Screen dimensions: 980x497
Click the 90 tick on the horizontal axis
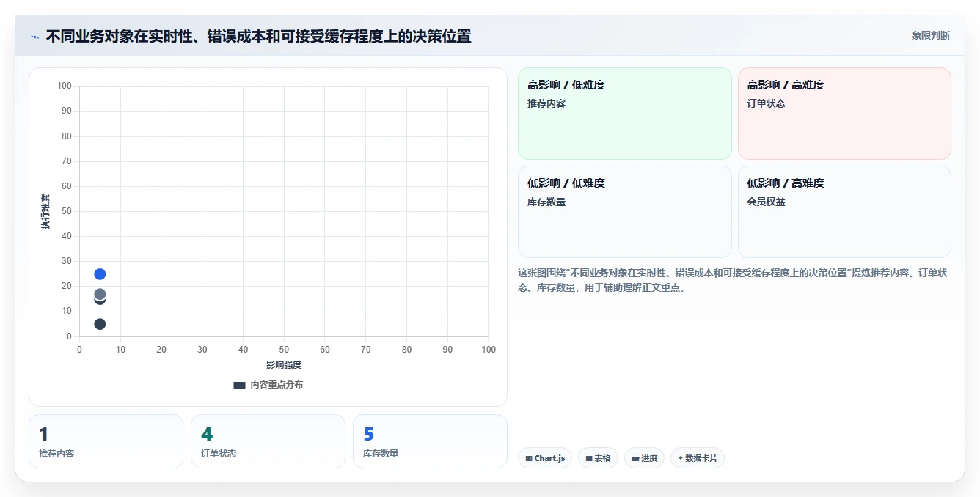coord(447,350)
